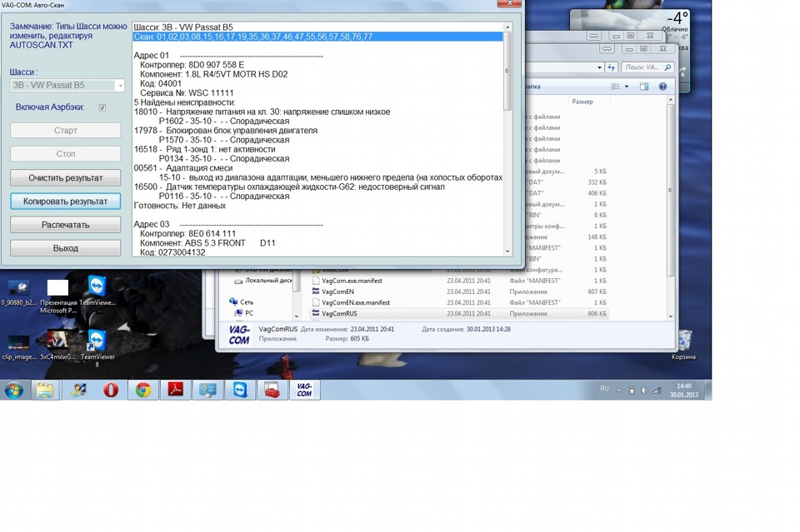
Task: Click the volume speaker tray icon
Action: coord(644,390)
